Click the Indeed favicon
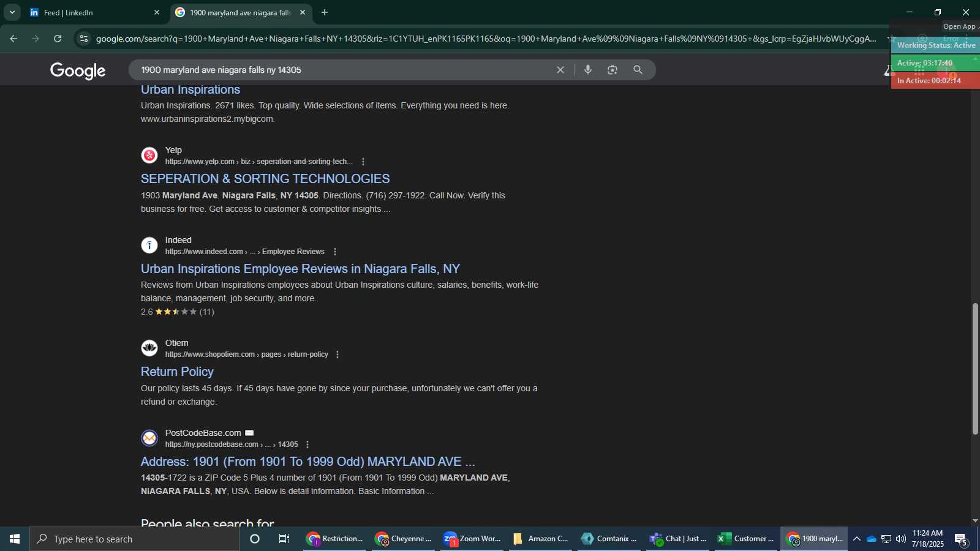The width and height of the screenshot is (980, 551). (149, 245)
